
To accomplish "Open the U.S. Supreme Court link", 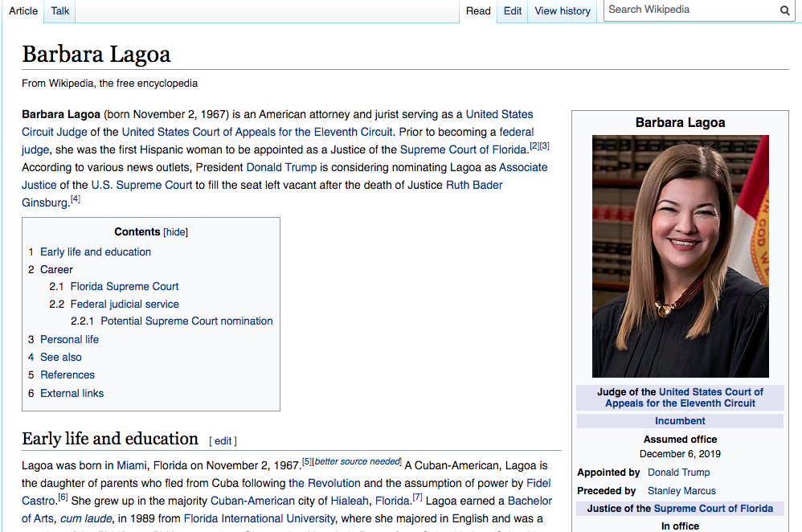I will [x=141, y=185].
